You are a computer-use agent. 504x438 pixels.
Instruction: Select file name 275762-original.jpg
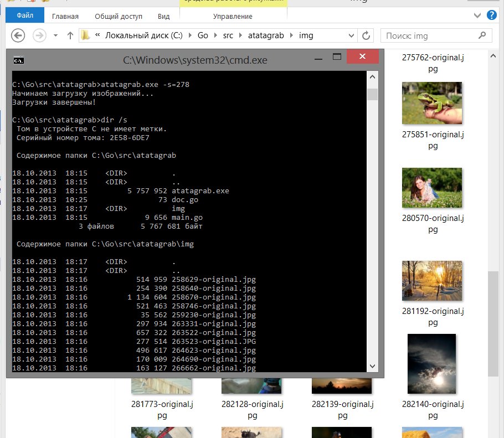(x=433, y=63)
